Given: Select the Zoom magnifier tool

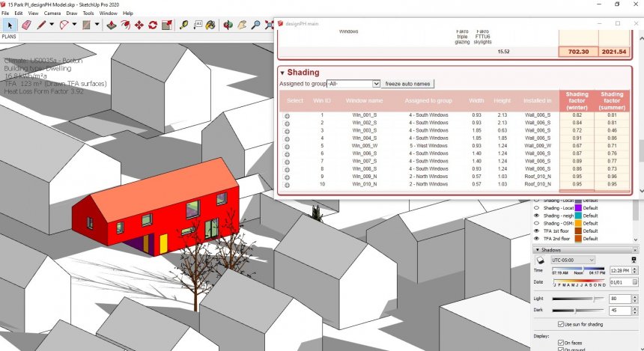Looking at the screenshot, I should tap(255, 25).
